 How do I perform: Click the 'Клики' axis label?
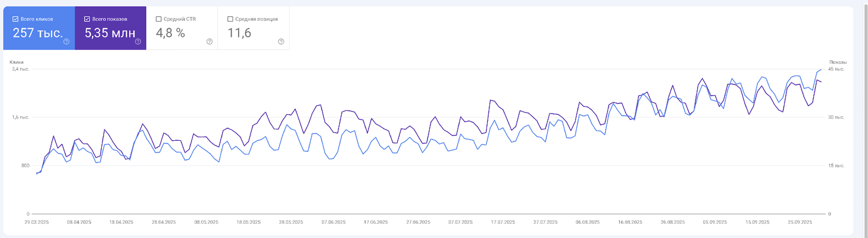(x=16, y=62)
